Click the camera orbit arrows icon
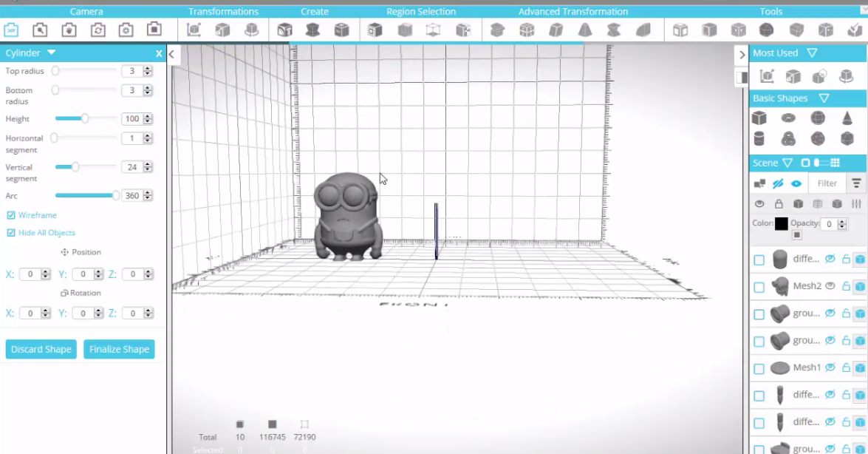The image size is (868, 454). [x=98, y=30]
